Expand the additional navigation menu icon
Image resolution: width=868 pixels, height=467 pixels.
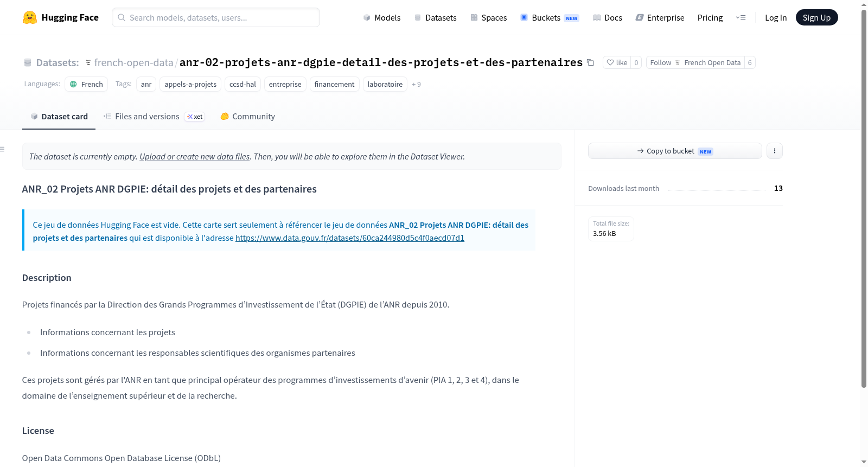click(x=741, y=17)
